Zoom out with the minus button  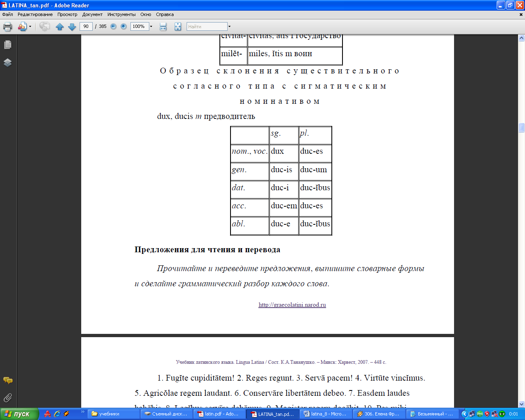[114, 26]
